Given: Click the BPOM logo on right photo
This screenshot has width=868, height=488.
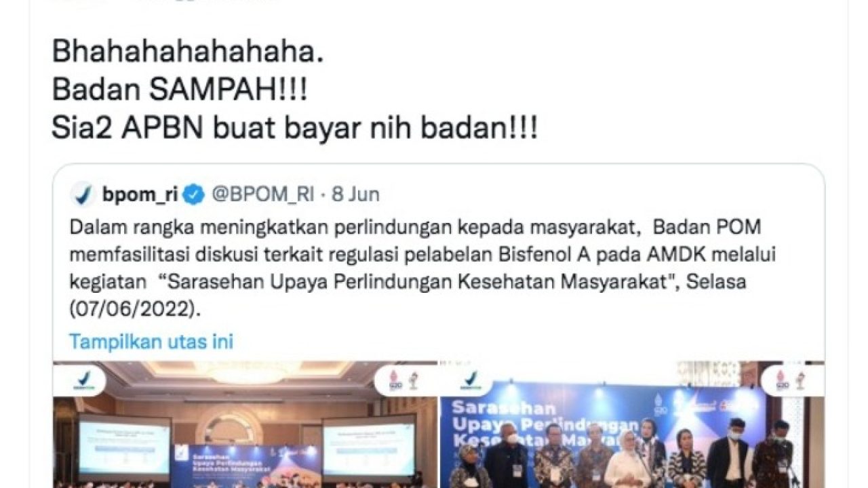Looking at the screenshot, I should [471, 382].
